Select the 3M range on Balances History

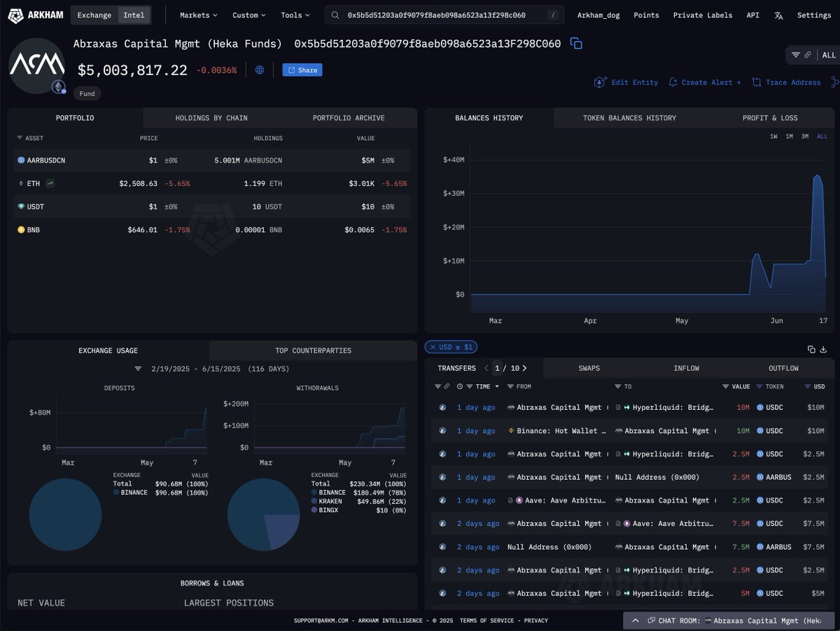click(x=806, y=136)
